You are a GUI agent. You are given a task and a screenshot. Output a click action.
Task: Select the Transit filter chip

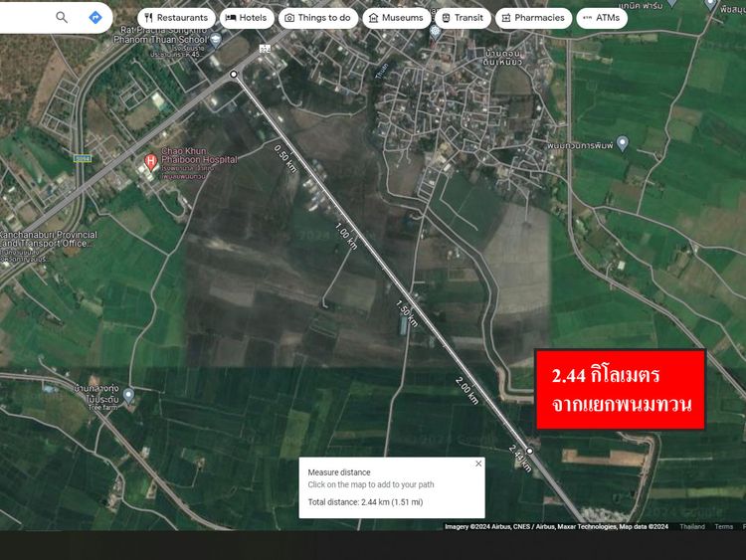pos(462,18)
